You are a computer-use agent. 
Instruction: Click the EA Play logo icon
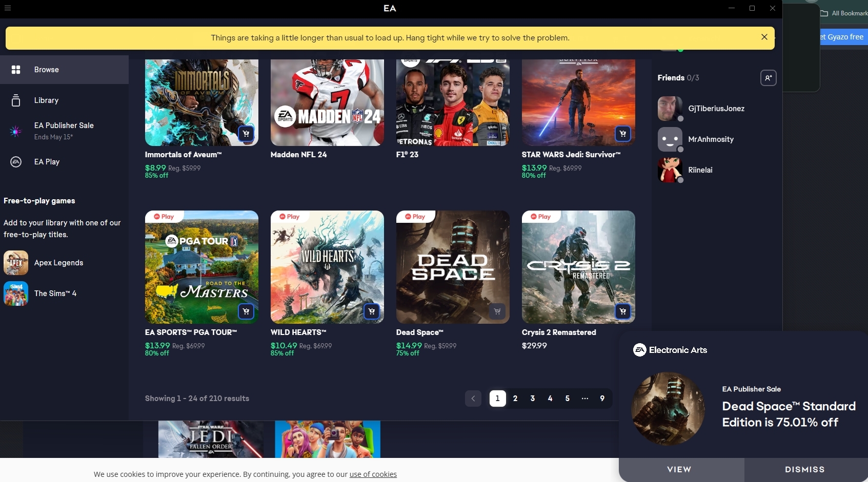tap(16, 162)
